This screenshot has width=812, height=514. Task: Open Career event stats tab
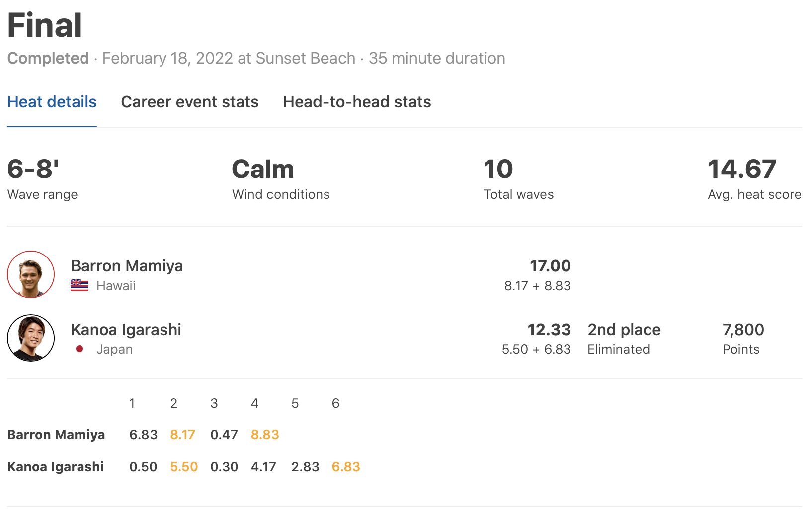(189, 102)
